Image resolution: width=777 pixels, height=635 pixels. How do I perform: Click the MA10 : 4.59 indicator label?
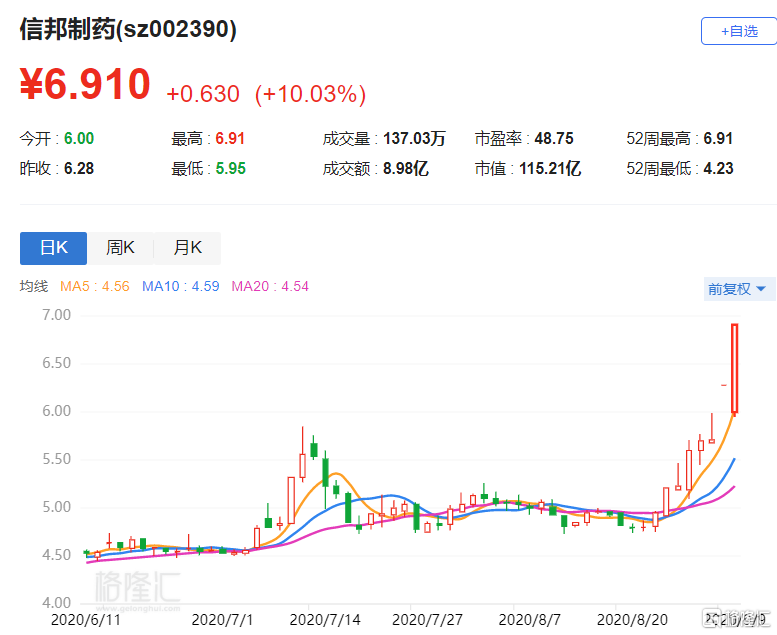[180, 287]
